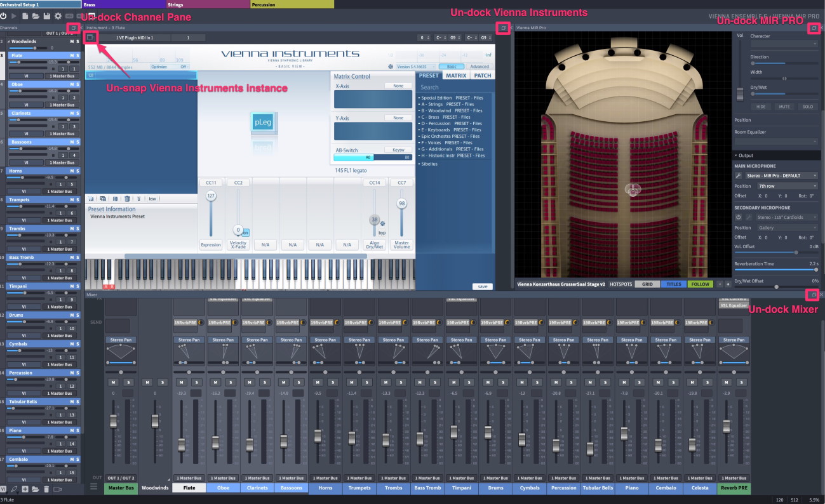Switch to the Percussion instance tab

pos(292,4)
